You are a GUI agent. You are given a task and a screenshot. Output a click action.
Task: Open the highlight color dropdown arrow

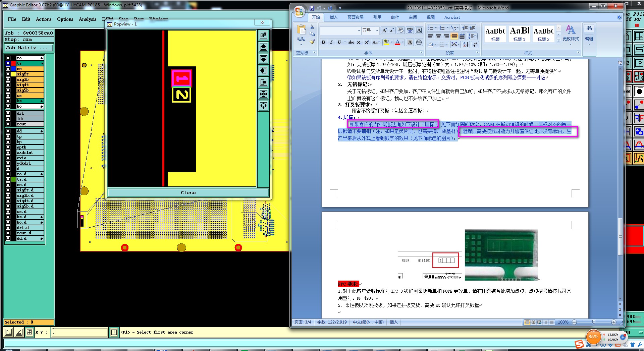pyautogui.click(x=391, y=42)
